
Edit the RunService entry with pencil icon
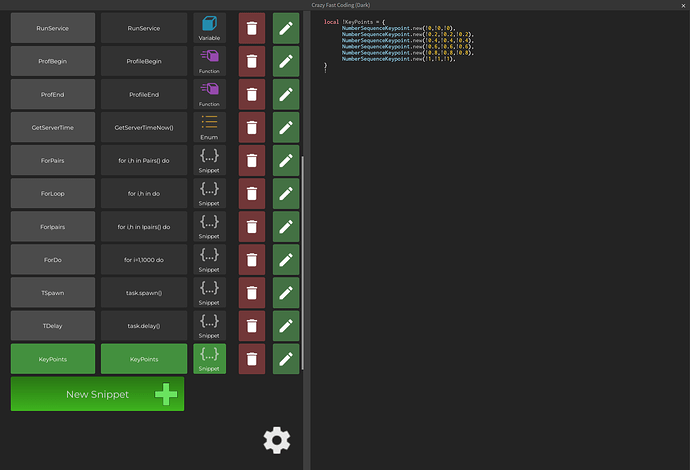click(286, 28)
